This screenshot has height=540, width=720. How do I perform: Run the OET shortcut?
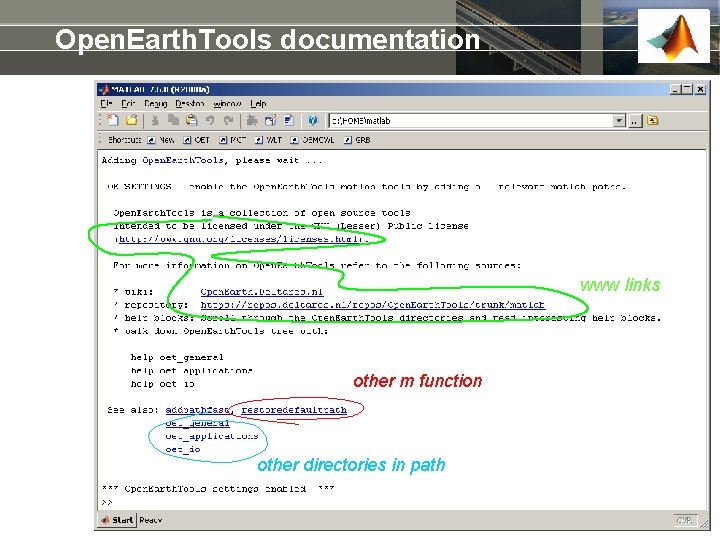pyautogui.click(x=197, y=140)
